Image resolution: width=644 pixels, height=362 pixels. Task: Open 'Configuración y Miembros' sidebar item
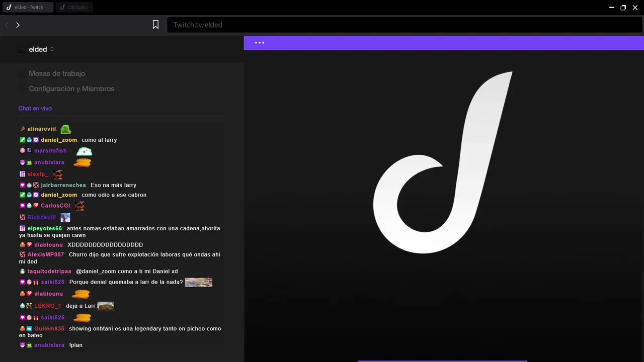[71, 88]
